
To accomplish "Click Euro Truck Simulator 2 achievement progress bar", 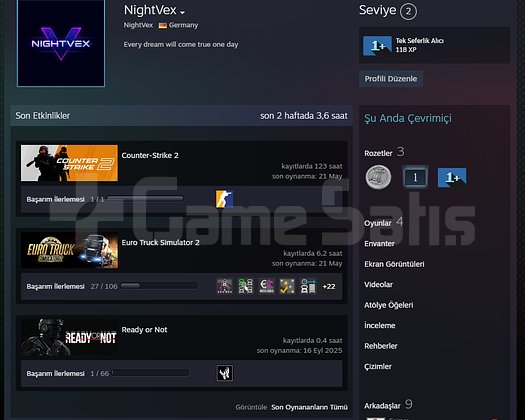I will tap(159, 286).
